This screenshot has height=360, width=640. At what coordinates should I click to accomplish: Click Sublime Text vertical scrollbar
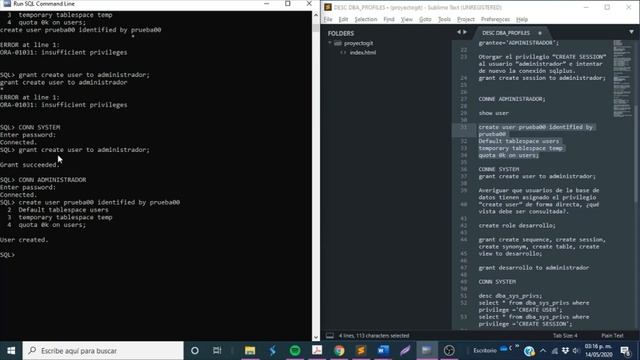636,155
